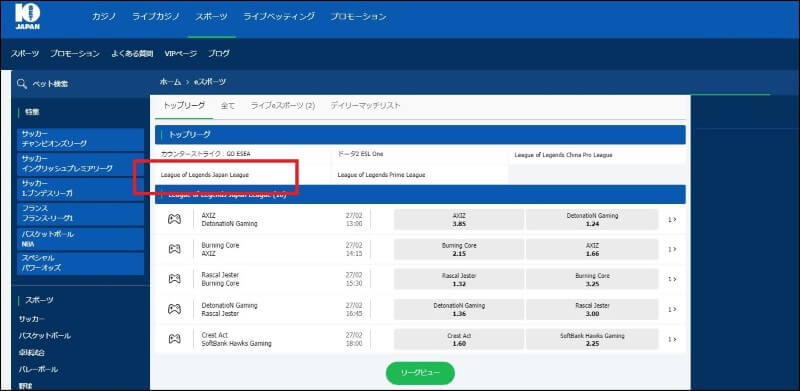800x391 pixels.
Task: Open フランス フランス・リーグ1 featured item
Action: [x=81, y=214]
